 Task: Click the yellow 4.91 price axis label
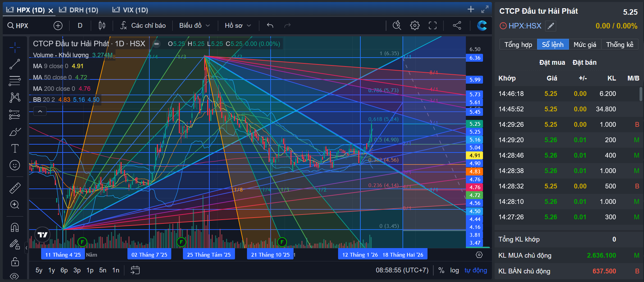475,156
